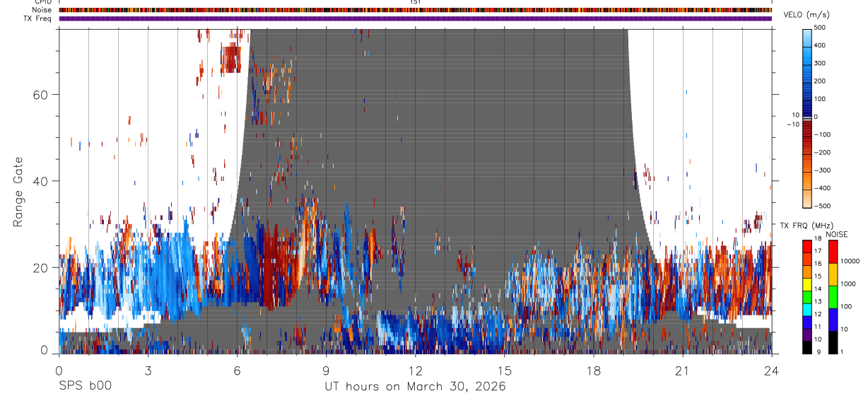Click the TX Freq row label at top
868x401 pixels.
pos(37,18)
